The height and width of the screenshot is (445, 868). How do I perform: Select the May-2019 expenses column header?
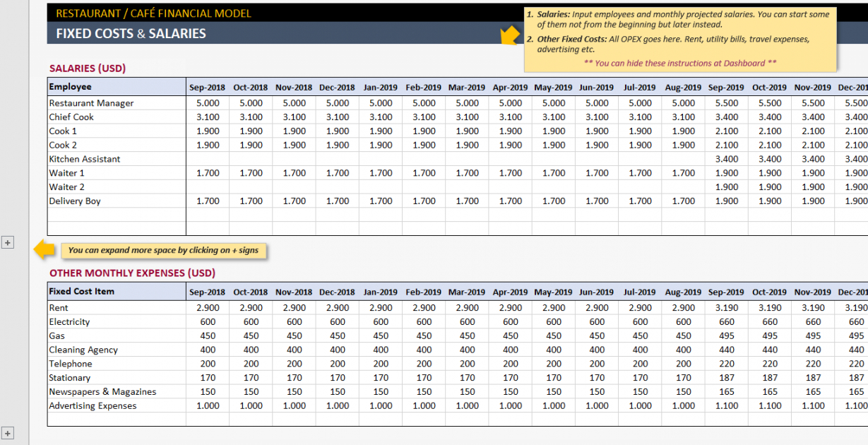tap(553, 292)
